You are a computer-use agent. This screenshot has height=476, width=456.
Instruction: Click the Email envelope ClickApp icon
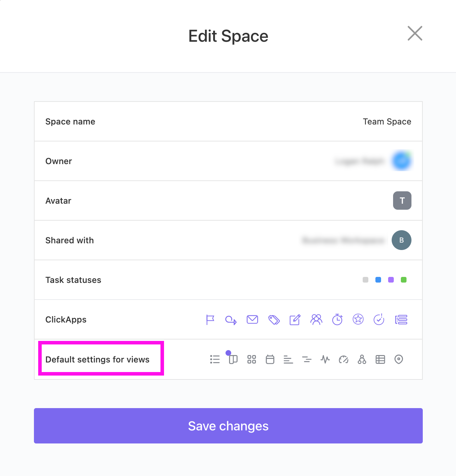[x=252, y=320]
